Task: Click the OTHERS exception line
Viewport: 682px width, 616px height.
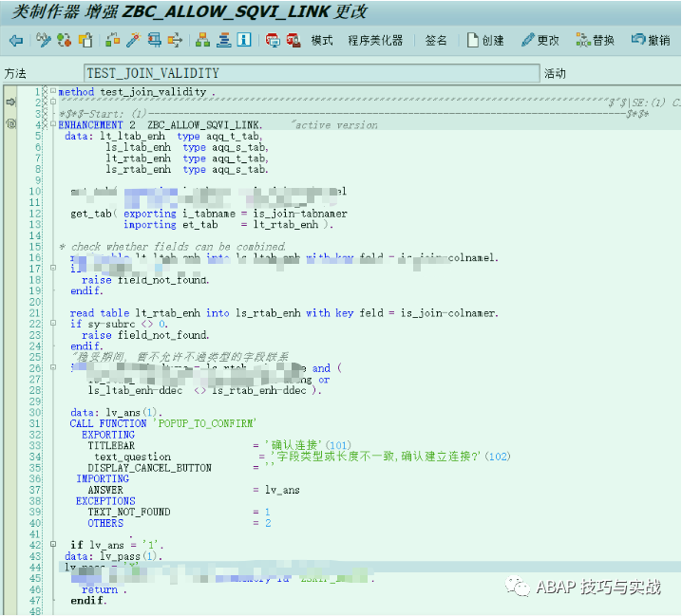Action: click(x=105, y=523)
